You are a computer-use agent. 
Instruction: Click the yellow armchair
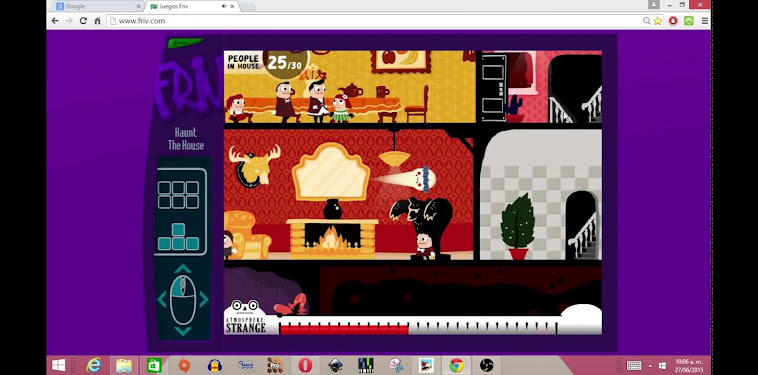[247, 234]
